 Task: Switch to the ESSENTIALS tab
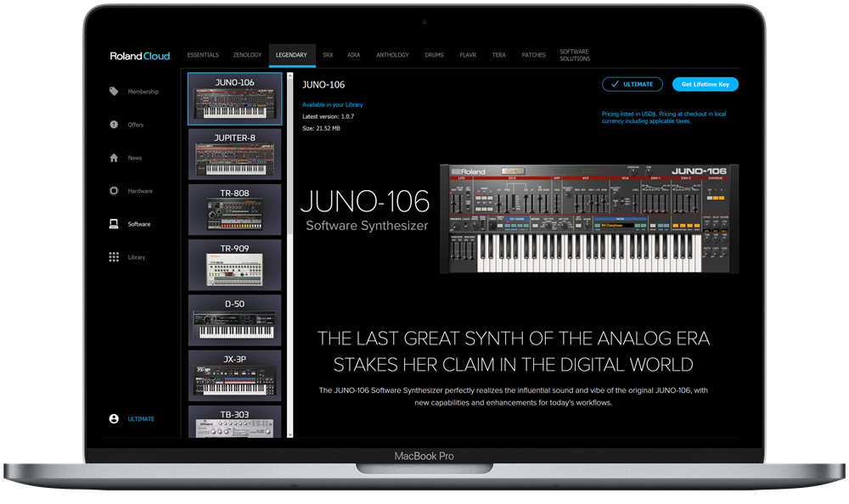(x=203, y=54)
